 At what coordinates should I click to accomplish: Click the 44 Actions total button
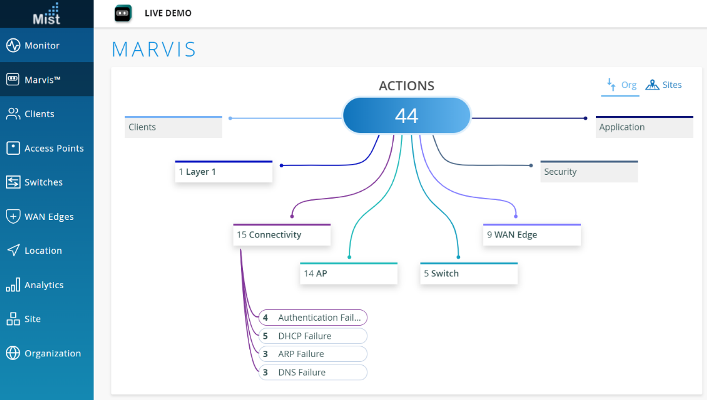click(x=406, y=116)
